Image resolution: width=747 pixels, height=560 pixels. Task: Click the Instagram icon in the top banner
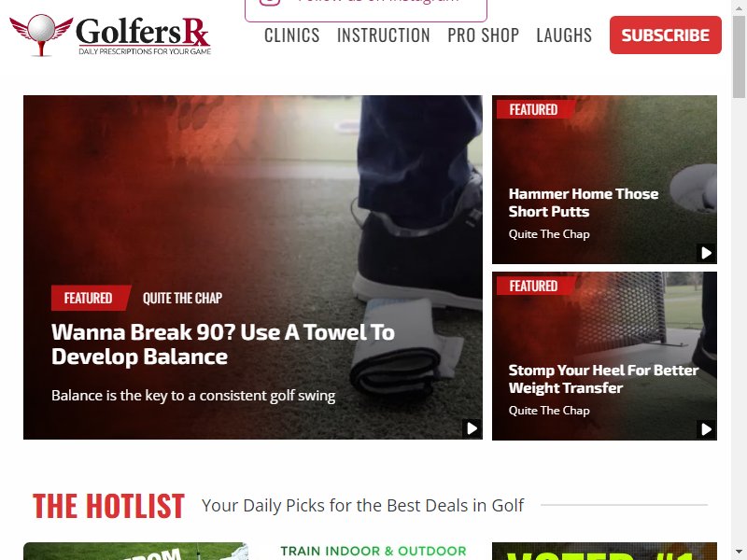[x=270, y=2]
